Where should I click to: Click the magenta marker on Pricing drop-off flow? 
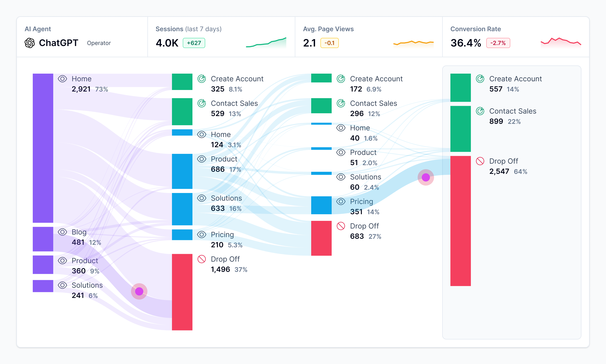click(426, 177)
